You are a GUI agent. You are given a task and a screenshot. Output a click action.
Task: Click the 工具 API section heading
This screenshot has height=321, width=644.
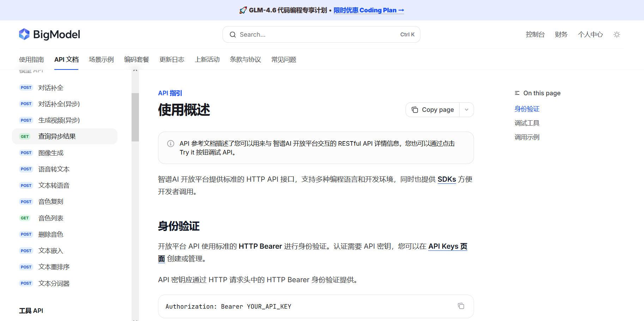point(31,311)
